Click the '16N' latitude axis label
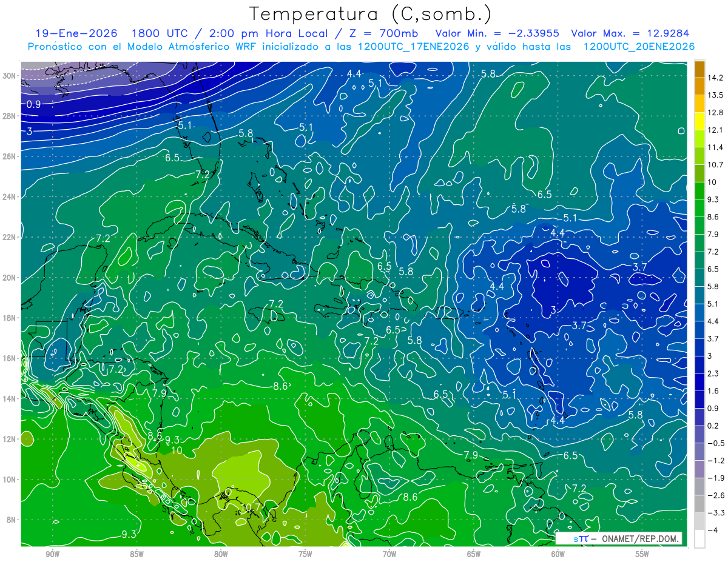This screenshot has width=728, height=562. point(9,358)
